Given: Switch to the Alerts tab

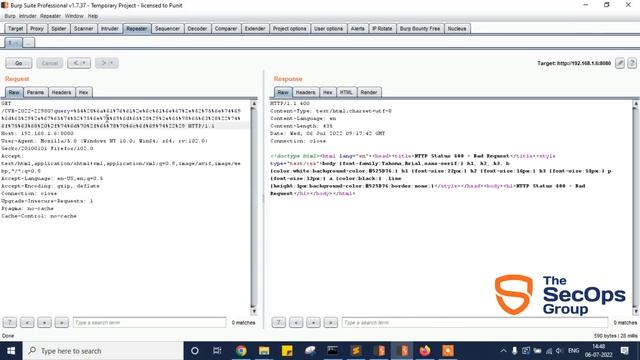Looking at the screenshot, I should pyautogui.click(x=358, y=29).
